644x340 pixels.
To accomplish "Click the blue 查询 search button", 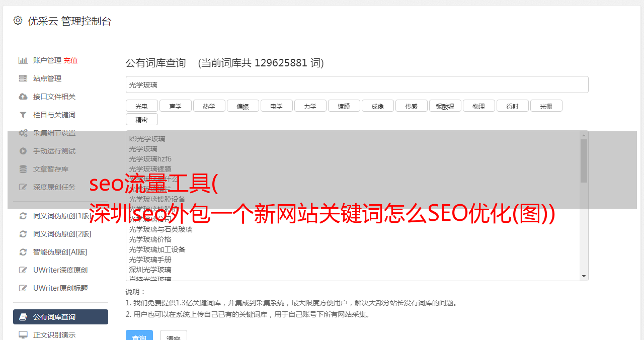I will pos(139,335).
